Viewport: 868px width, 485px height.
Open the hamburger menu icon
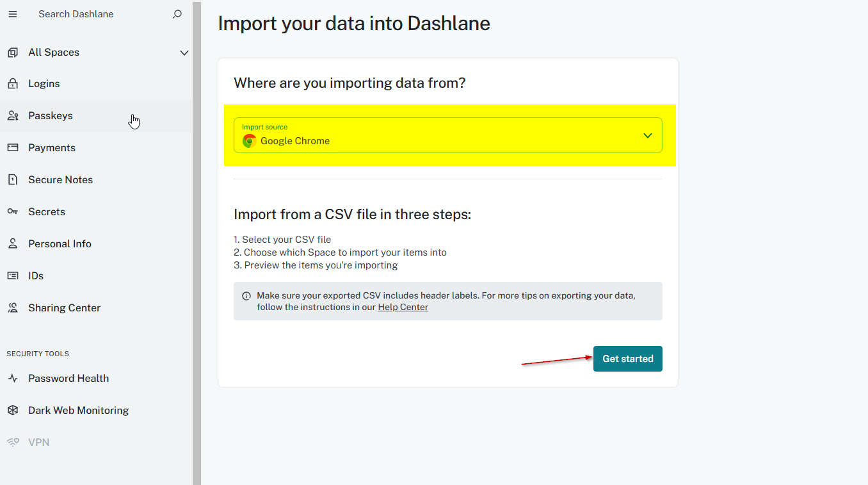coord(13,14)
